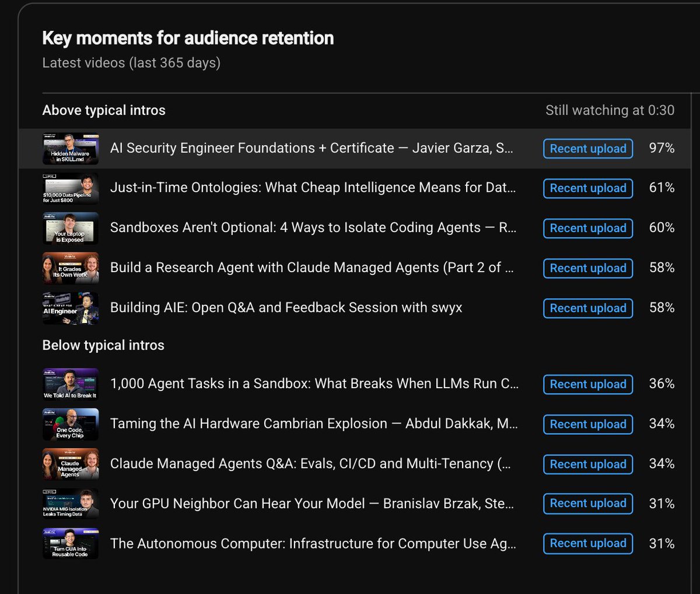This screenshot has height=594, width=700.
Task: Click the 61% retention value
Action: pyautogui.click(x=662, y=188)
